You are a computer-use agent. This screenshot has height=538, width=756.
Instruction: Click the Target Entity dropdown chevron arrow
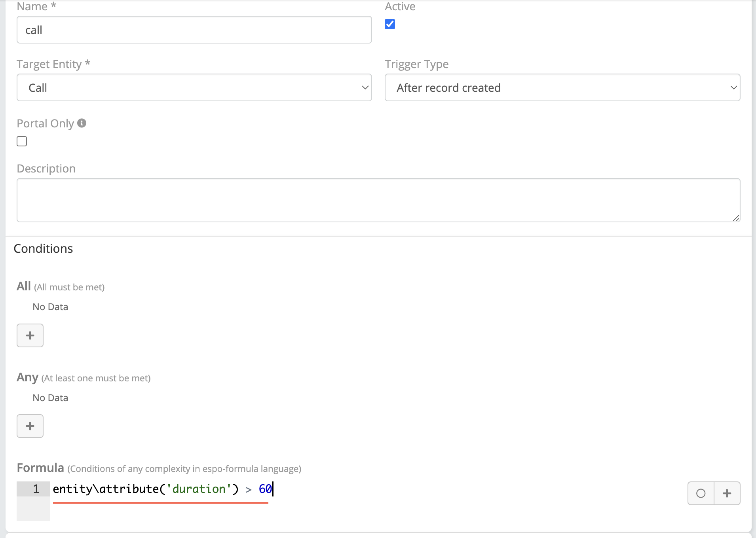[365, 87]
